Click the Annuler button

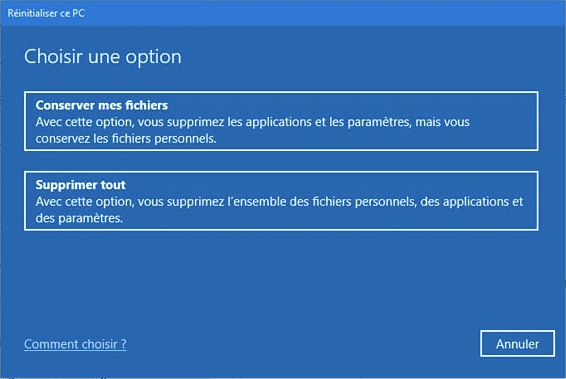point(517,344)
